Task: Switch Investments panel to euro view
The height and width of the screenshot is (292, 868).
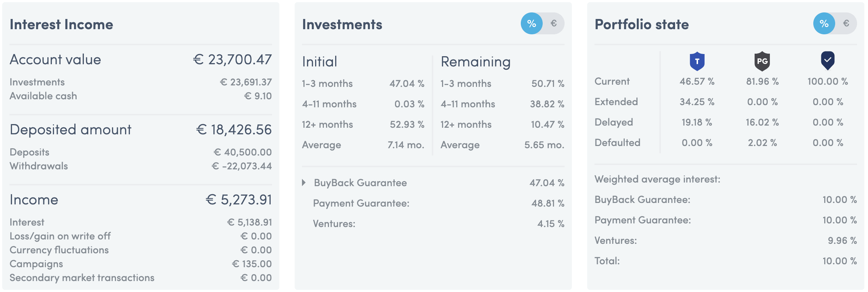Action: (554, 23)
